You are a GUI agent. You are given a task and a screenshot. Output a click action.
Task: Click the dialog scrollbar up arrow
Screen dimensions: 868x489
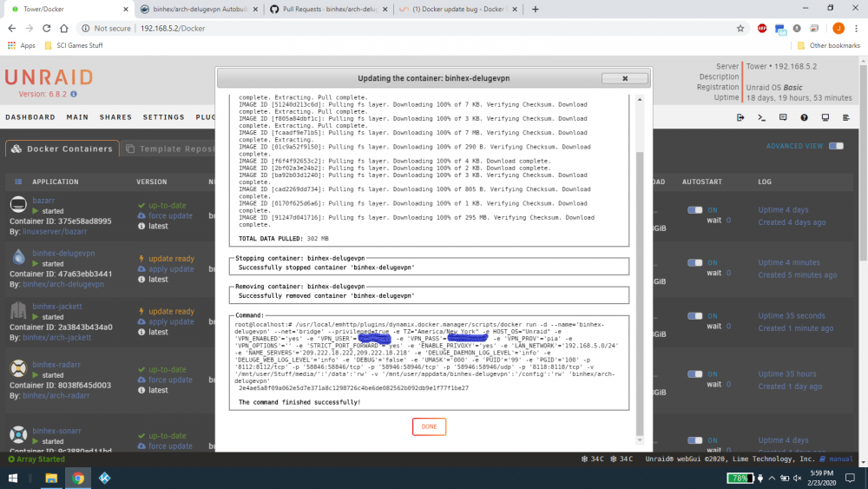(640, 100)
